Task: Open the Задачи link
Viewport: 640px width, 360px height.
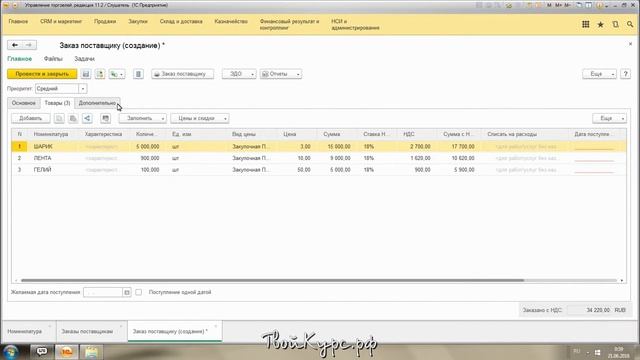Action: 84,59
